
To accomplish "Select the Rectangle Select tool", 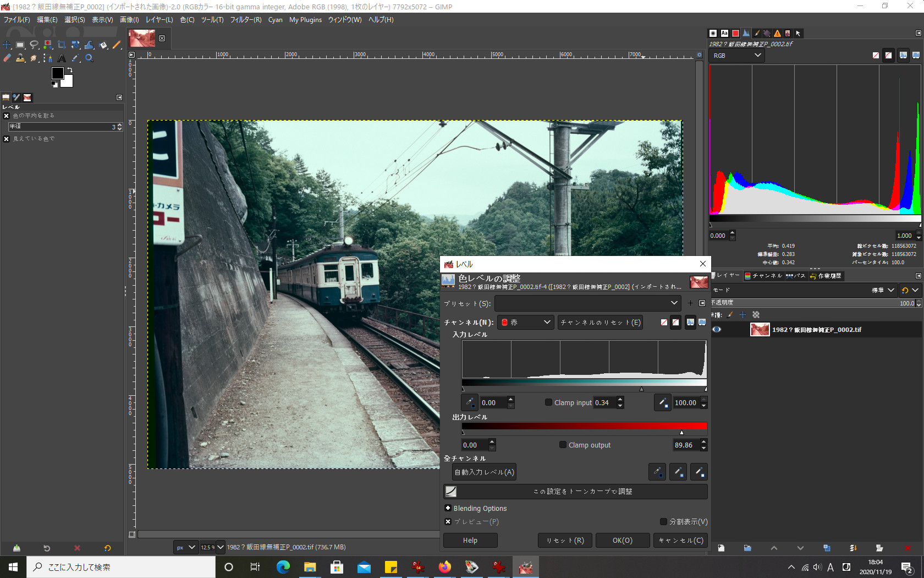I will (x=20, y=45).
